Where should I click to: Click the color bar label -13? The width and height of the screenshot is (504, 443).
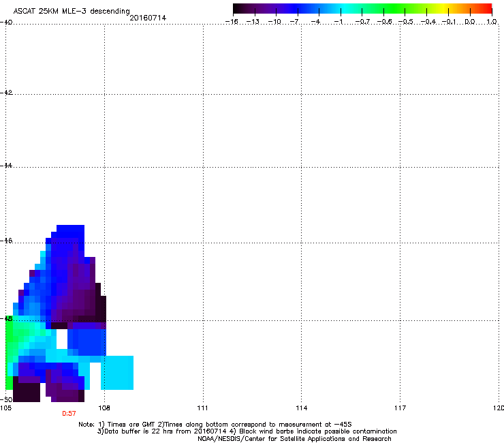tap(253, 22)
